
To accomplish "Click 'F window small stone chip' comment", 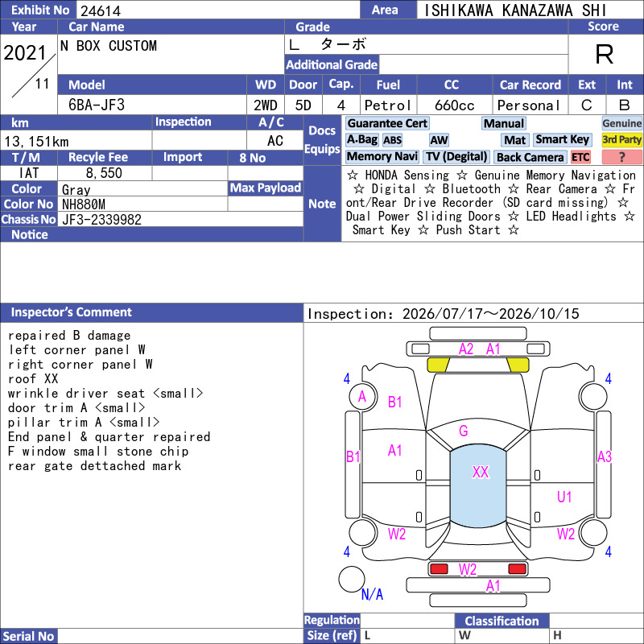I will pos(98,452).
